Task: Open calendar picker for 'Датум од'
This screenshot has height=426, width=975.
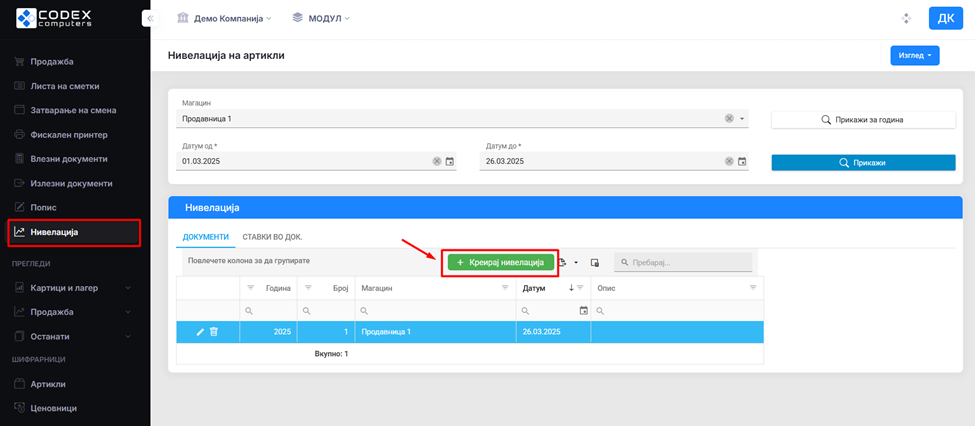Action: click(449, 161)
